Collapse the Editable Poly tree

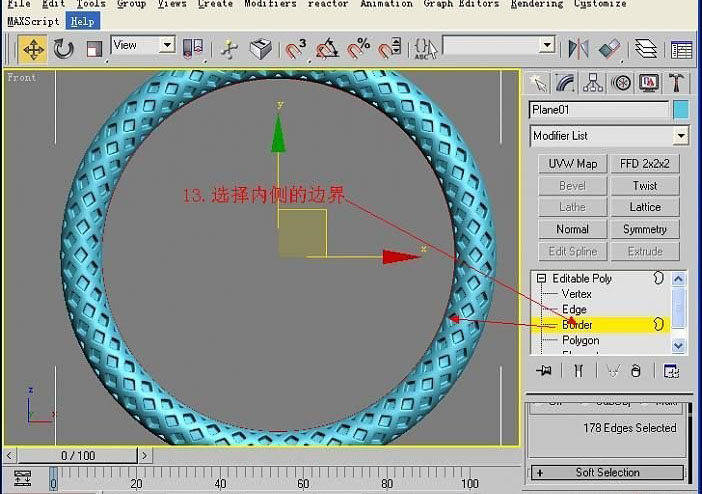click(541, 279)
